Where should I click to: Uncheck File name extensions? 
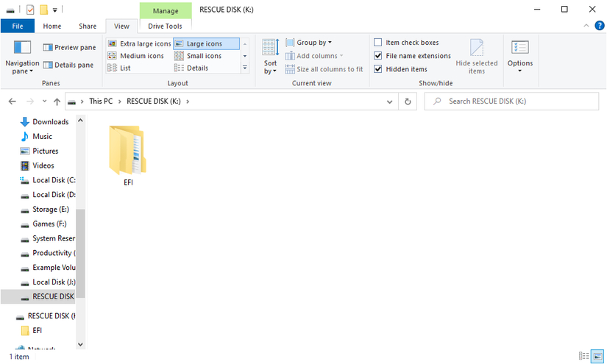412,56
